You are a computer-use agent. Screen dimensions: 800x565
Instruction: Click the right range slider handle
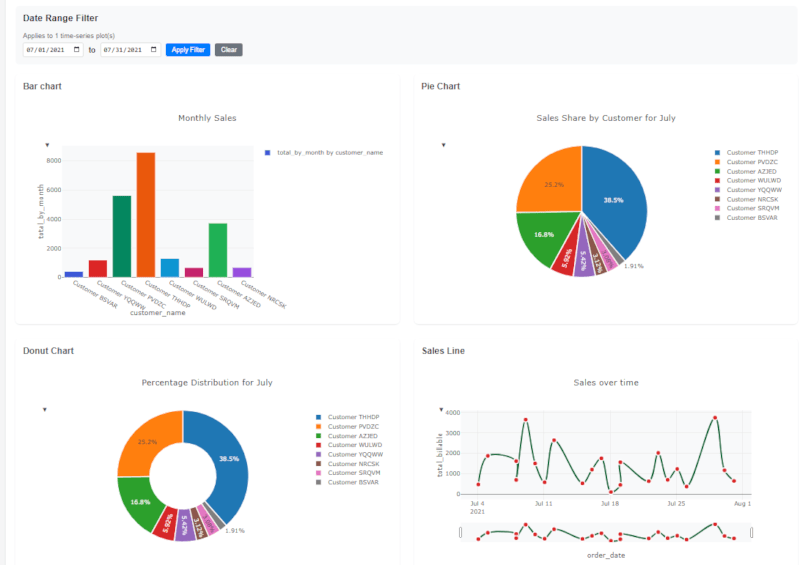pos(752,533)
